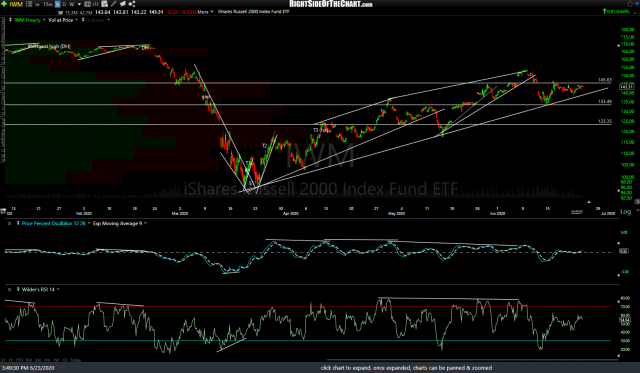Click the 145.83 horizontal line price label
This screenshot has height=373, width=640.
point(605,80)
